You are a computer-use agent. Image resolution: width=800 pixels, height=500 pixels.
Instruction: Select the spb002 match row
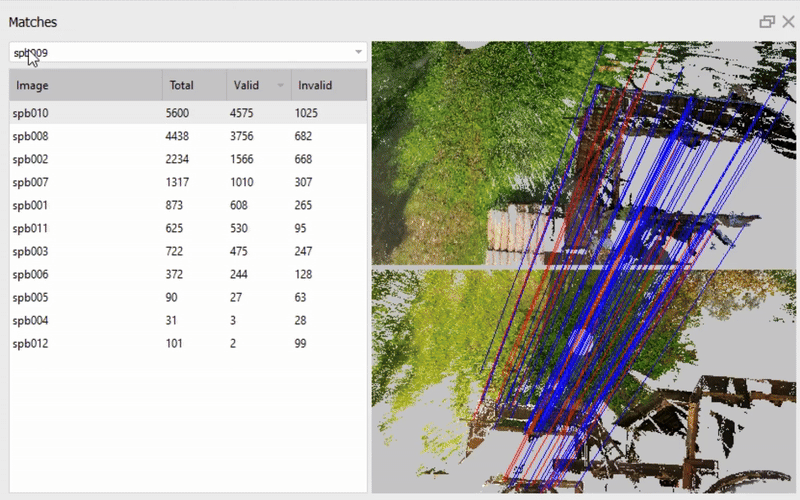(x=30, y=159)
